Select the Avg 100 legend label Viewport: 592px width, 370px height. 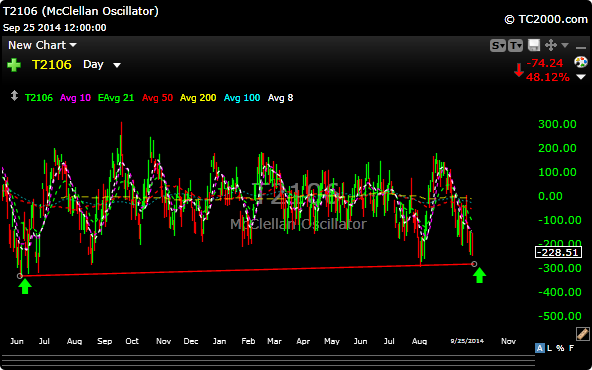[242, 98]
